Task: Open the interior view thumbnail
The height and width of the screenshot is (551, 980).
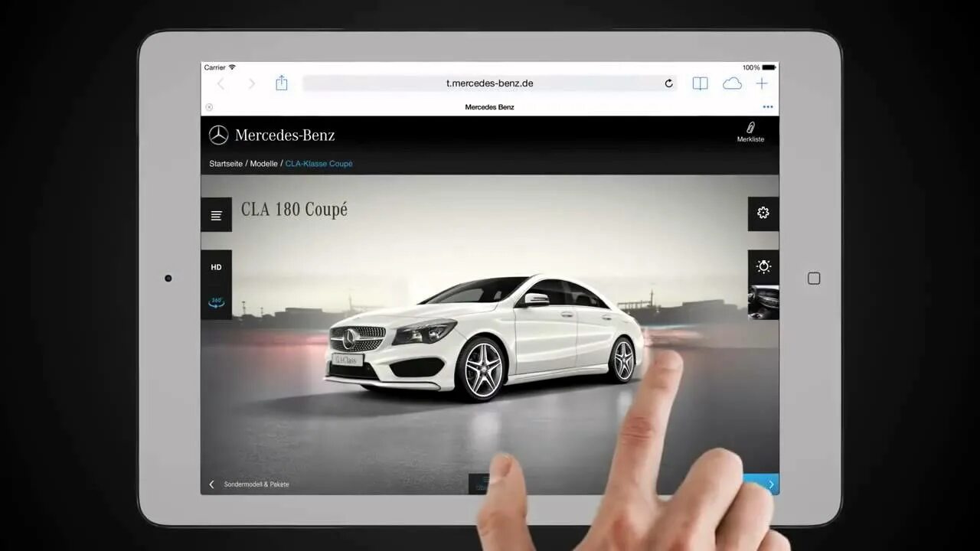Action: pyautogui.click(x=763, y=302)
